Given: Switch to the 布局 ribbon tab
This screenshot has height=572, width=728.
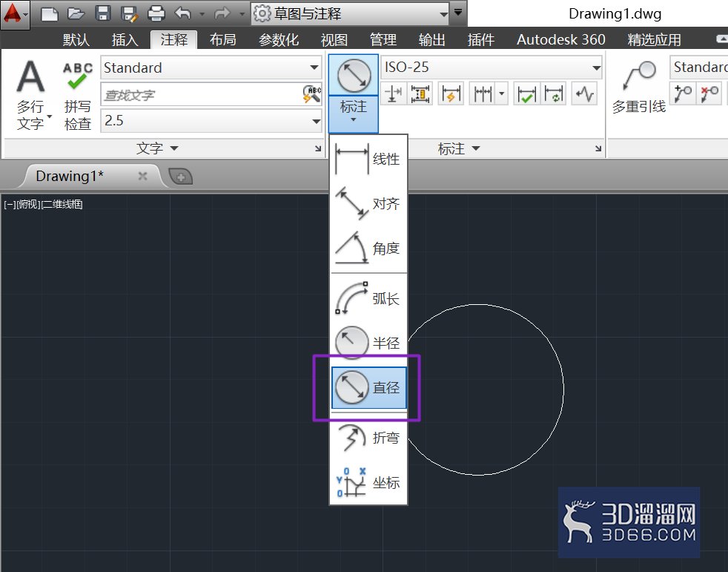Looking at the screenshot, I should click(x=223, y=40).
